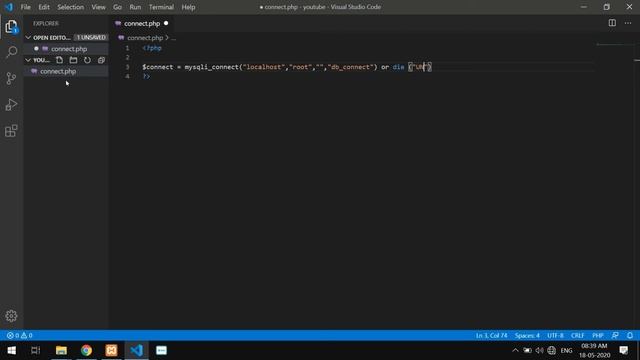Click the New Folder icon in explorer
This screenshot has width=640, height=360.
pyautogui.click(x=73, y=60)
